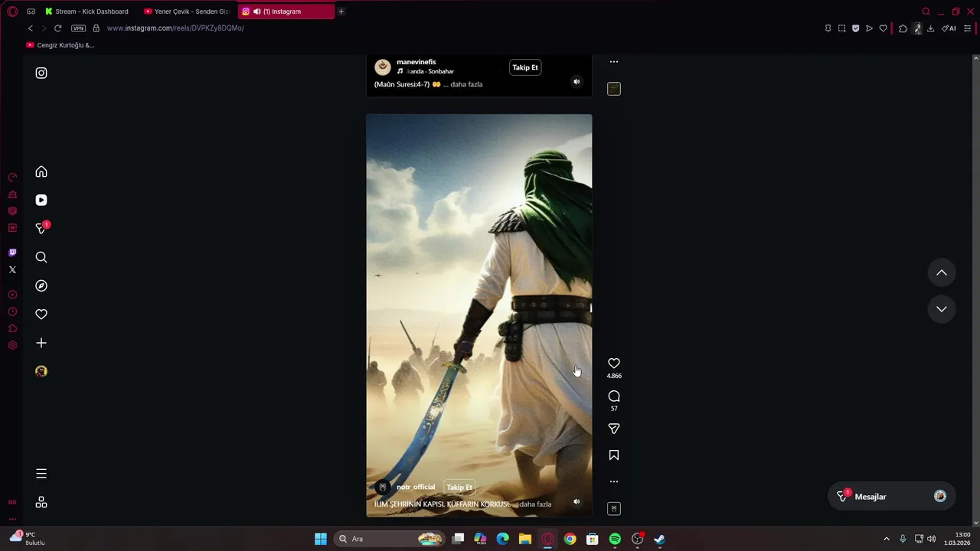The height and width of the screenshot is (551, 980).
Task: Open X (Twitter) in Opera sidebar
Action: click(x=12, y=269)
